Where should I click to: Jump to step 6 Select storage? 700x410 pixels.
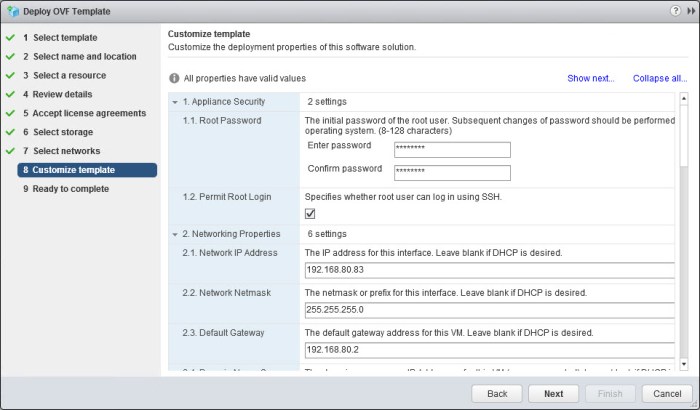63,132
